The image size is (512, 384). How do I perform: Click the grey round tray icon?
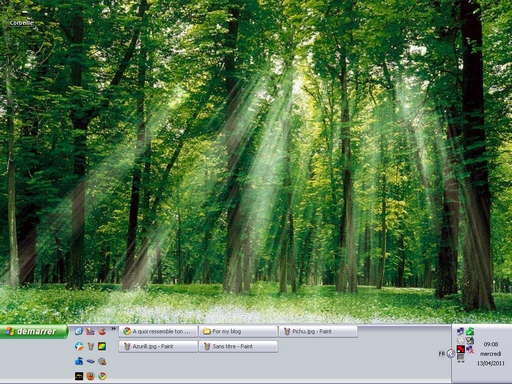coord(461,340)
